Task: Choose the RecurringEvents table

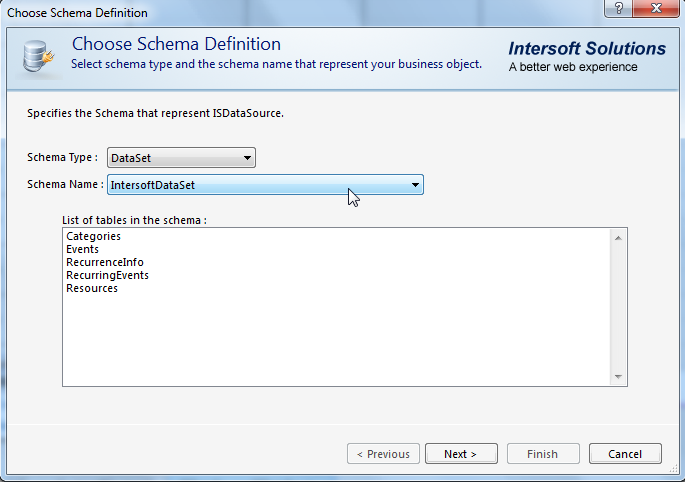Action: [107, 275]
